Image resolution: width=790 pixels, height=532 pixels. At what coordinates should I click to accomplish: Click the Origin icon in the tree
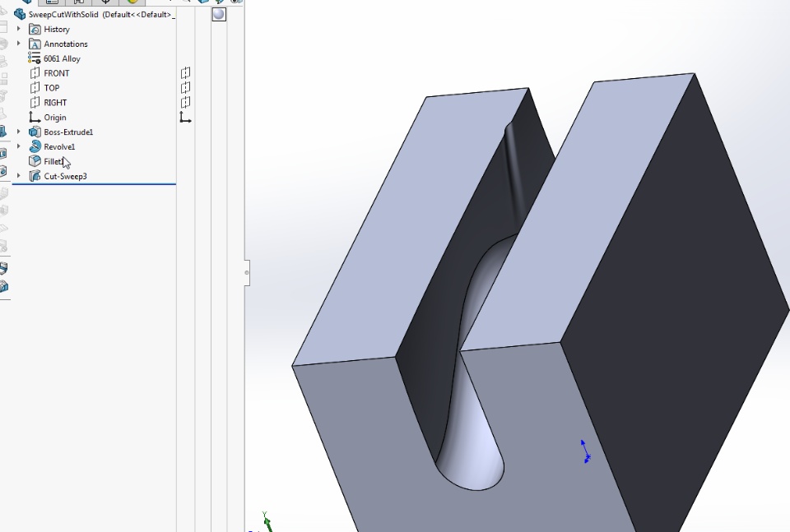point(35,118)
